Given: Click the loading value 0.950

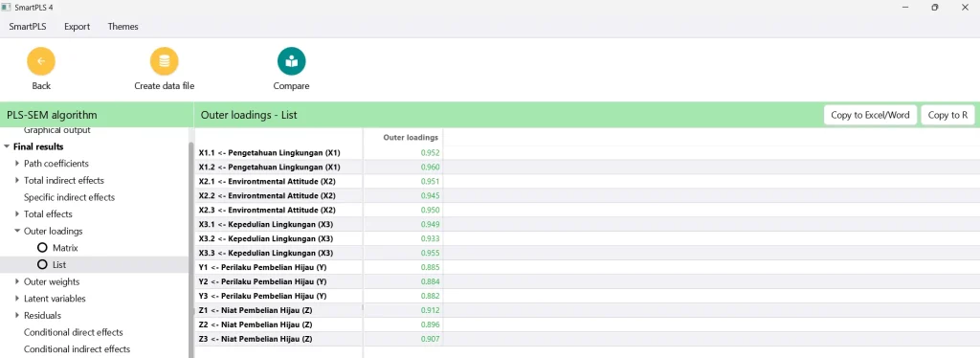Looking at the screenshot, I should (x=430, y=210).
